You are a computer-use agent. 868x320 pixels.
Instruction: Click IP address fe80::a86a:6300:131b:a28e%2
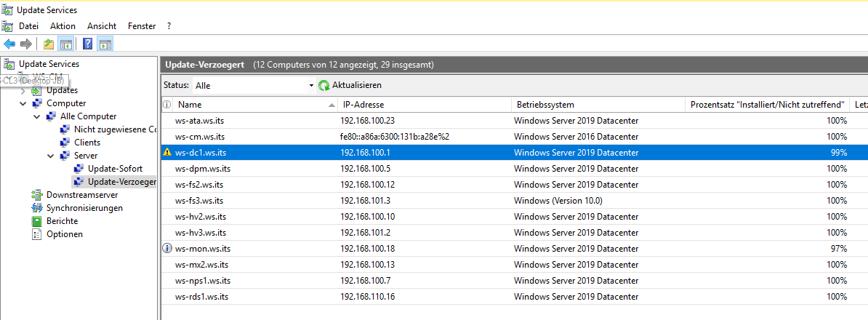coord(396,137)
